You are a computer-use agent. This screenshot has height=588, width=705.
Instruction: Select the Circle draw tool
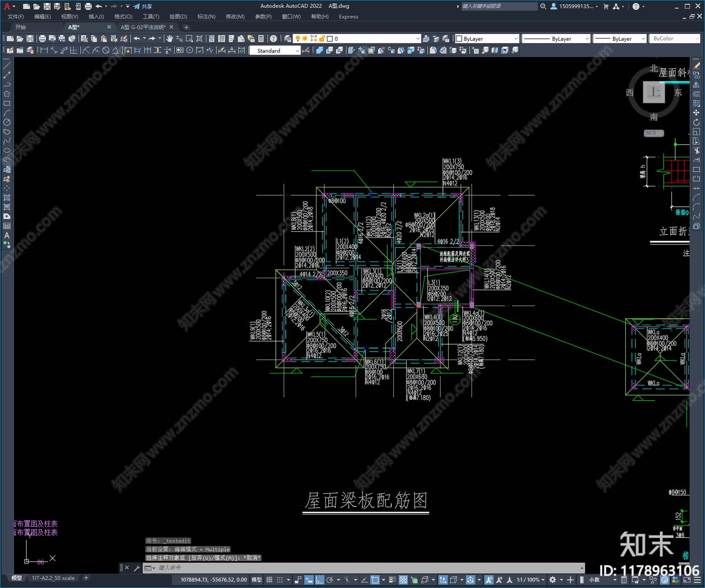(7, 122)
